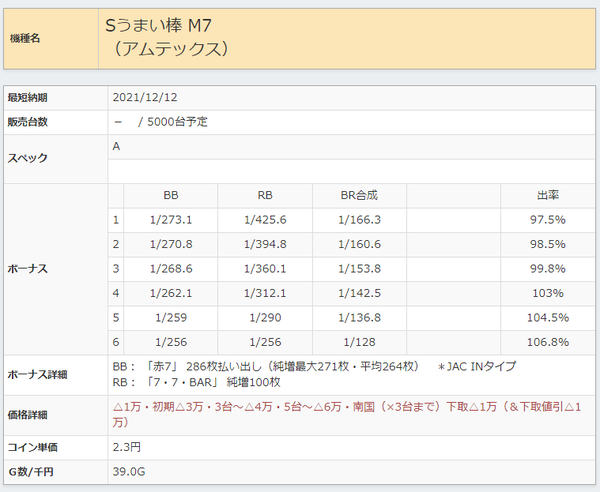Select the value '39.0G'

129,472
